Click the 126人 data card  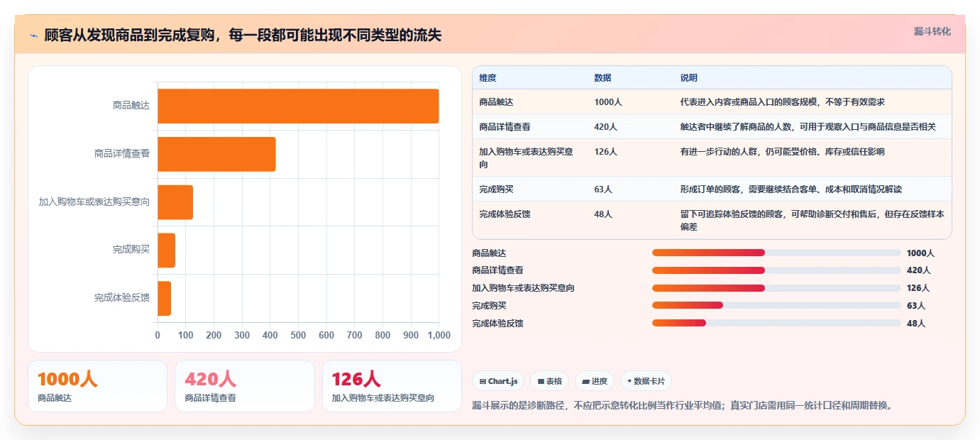tap(392, 386)
